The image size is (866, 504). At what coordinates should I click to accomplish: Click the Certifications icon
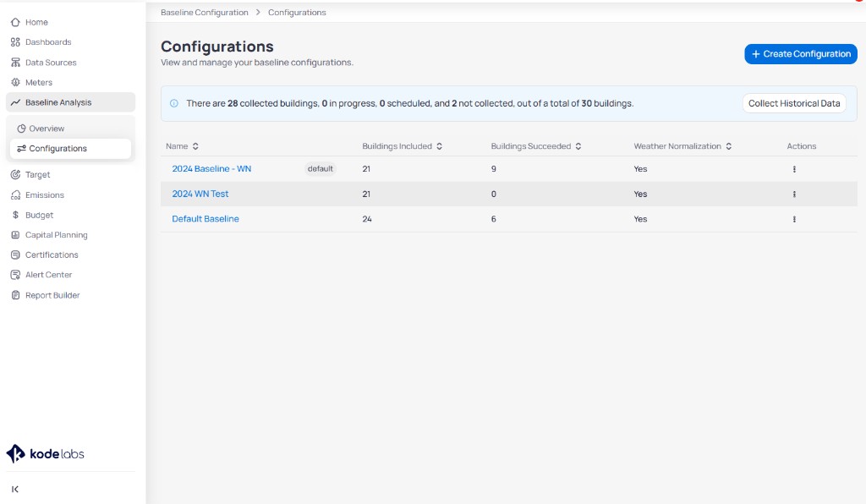click(x=15, y=255)
